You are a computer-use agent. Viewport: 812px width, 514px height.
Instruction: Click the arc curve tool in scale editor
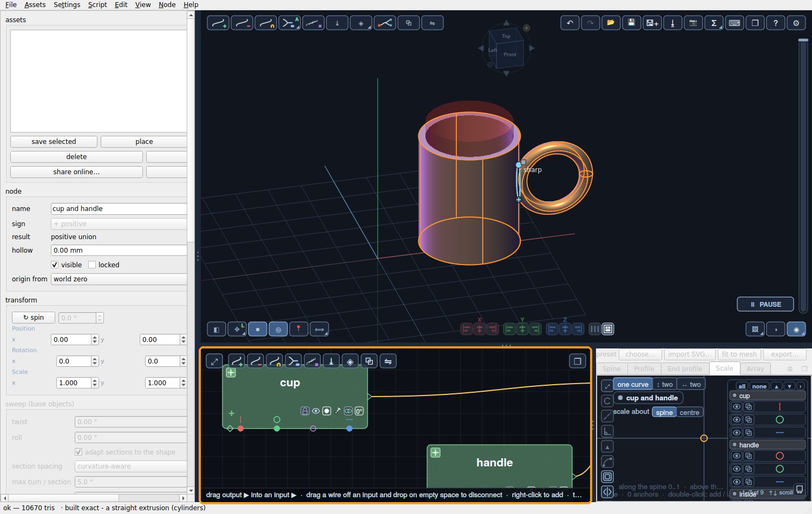point(607,462)
